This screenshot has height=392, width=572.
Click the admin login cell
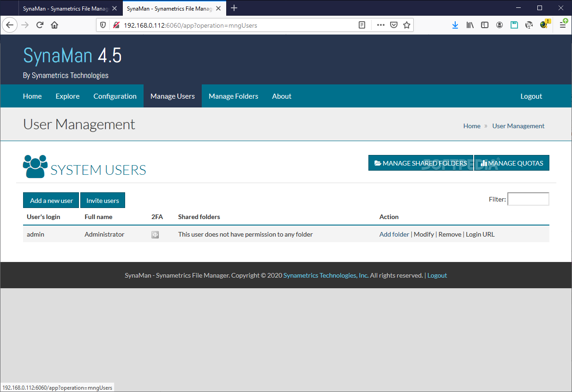click(36, 234)
